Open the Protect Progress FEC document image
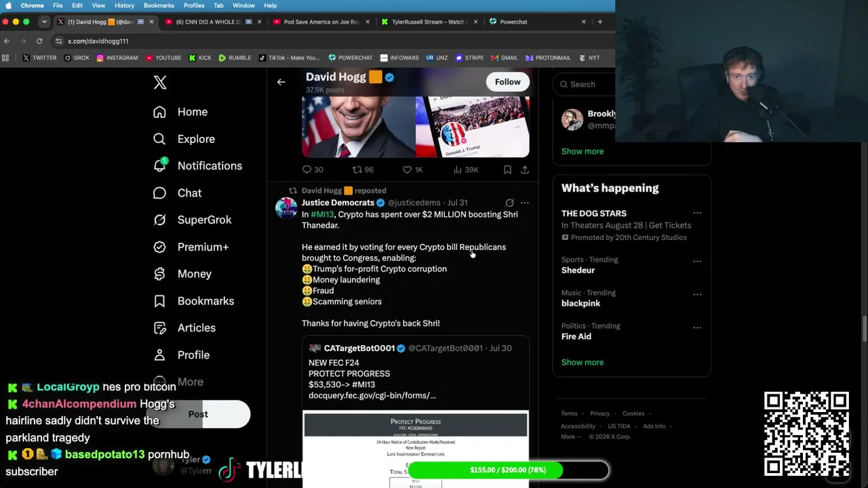 pyautogui.click(x=416, y=449)
